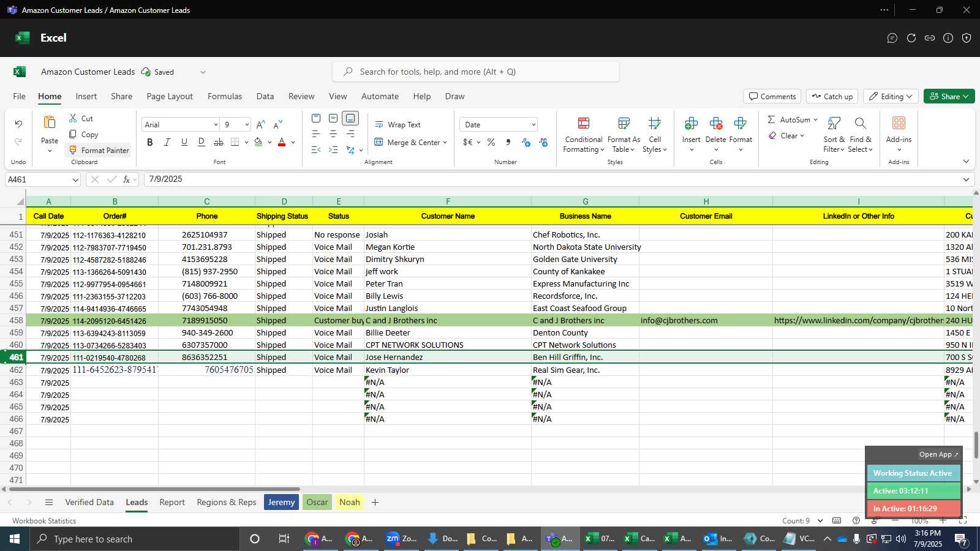Open Sort & Filter
The height and width of the screenshot is (551, 980).
click(x=834, y=135)
